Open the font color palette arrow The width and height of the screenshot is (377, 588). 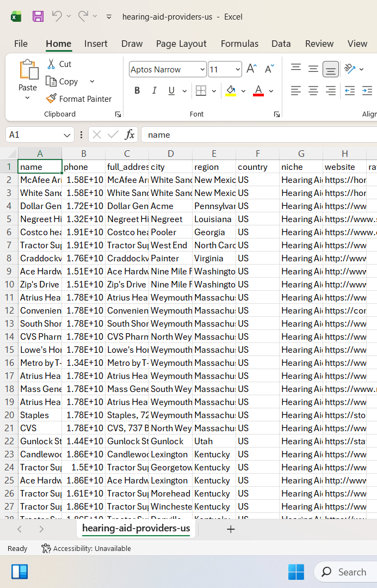(271, 91)
